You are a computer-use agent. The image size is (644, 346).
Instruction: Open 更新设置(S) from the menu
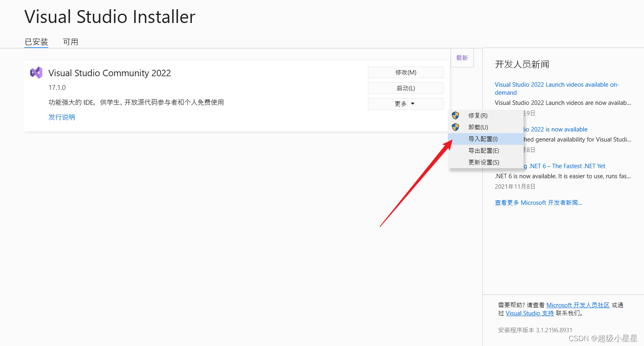[486, 162]
